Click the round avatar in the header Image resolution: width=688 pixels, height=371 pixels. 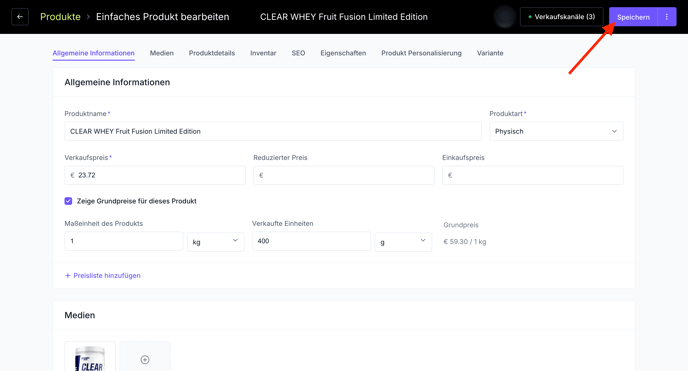tap(505, 17)
